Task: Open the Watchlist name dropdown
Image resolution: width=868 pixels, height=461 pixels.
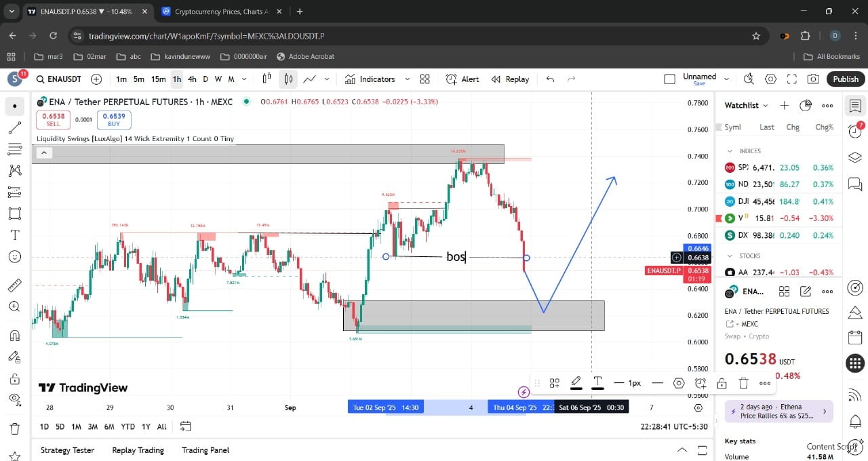Action: (x=747, y=105)
